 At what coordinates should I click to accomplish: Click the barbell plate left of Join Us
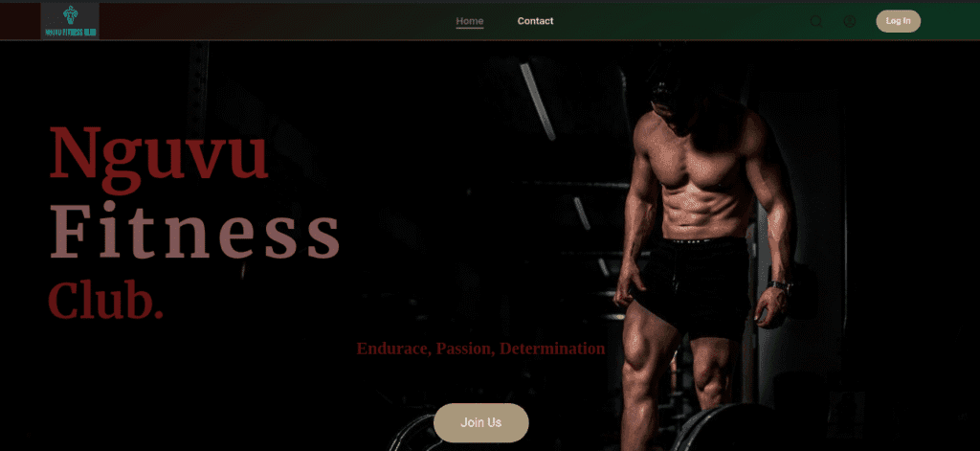[x=411, y=434]
